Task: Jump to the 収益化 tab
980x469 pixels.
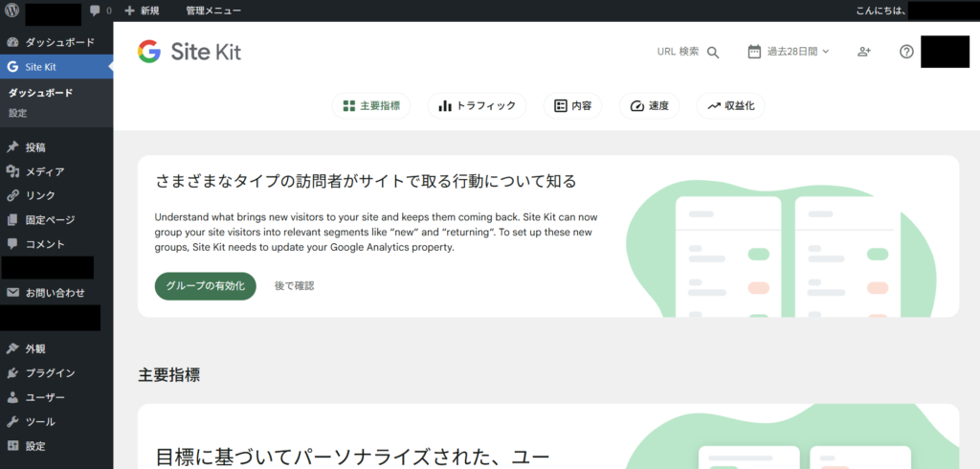Action: (730, 105)
